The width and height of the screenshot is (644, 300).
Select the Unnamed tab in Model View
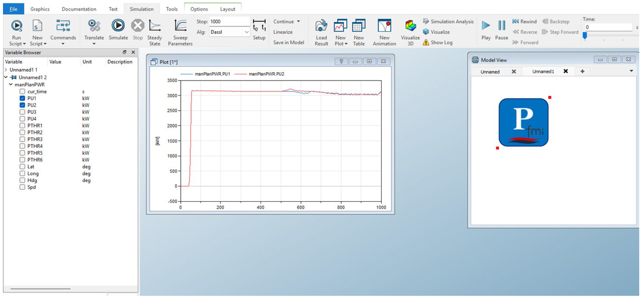pos(490,72)
